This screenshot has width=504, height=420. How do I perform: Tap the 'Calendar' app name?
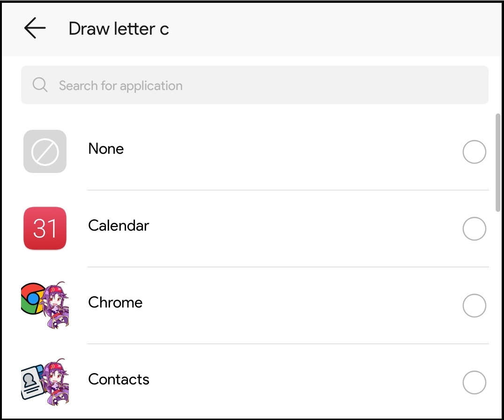[119, 225]
